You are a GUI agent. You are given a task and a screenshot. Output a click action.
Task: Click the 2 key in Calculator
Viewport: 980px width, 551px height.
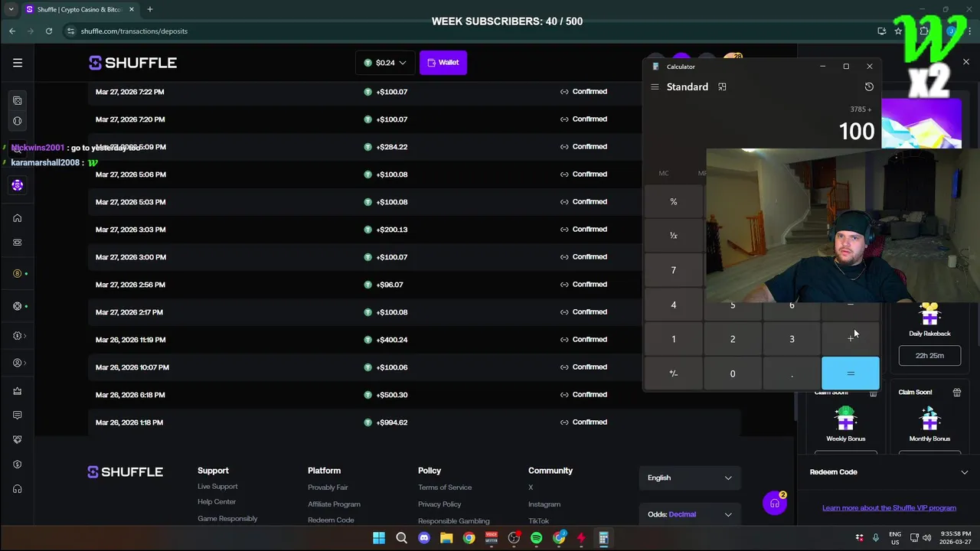[733, 339]
